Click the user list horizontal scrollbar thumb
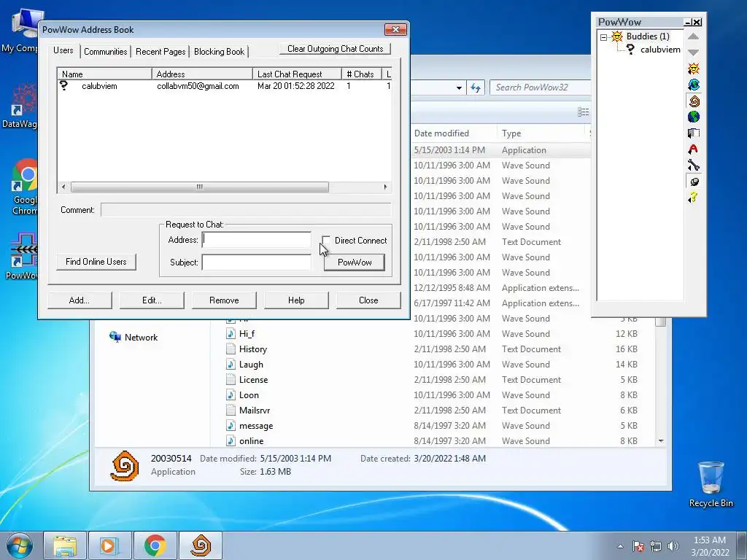This screenshot has height=560, width=747. click(200, 187)
